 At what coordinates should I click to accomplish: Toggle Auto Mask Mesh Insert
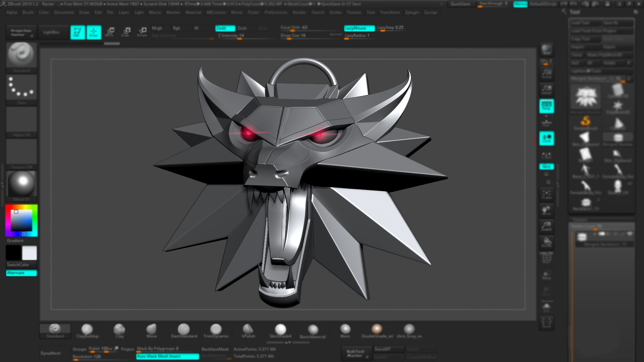167,356
